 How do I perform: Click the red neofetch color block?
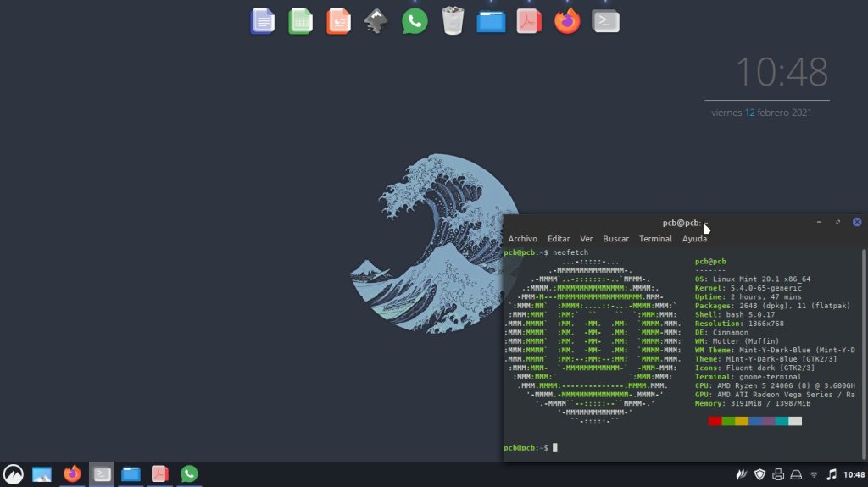point(715,421)
